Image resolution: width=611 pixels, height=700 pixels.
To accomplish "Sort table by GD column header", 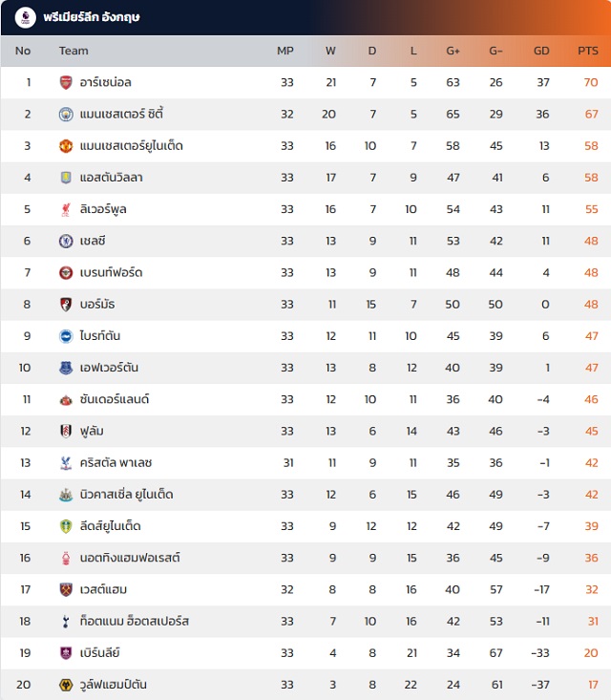I will (x=541, y=51).
